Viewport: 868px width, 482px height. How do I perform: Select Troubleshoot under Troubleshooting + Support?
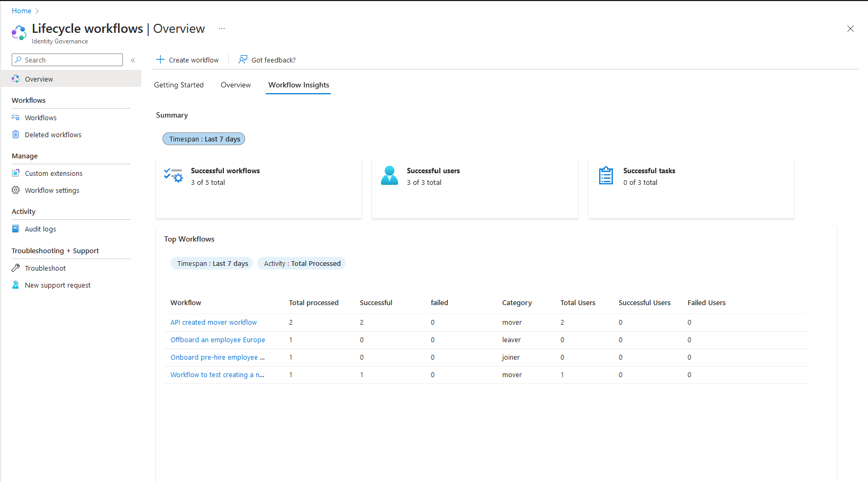click(x=44, y=268)
